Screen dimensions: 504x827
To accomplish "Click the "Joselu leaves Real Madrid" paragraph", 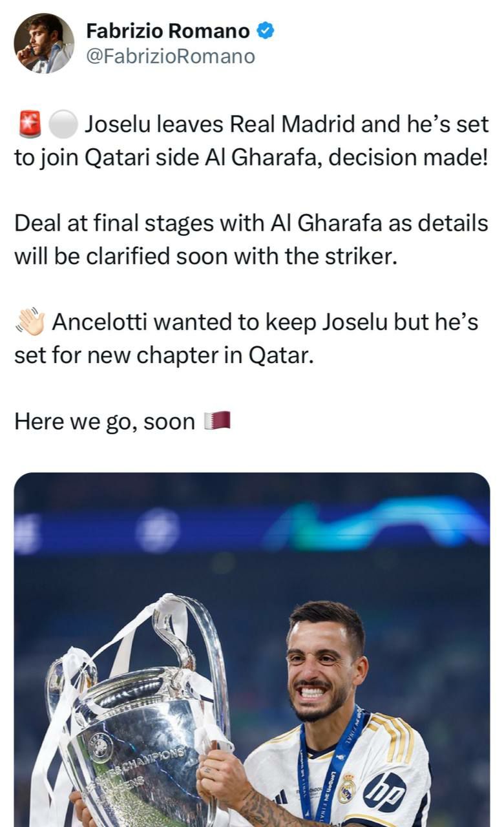I will [252, 140].
